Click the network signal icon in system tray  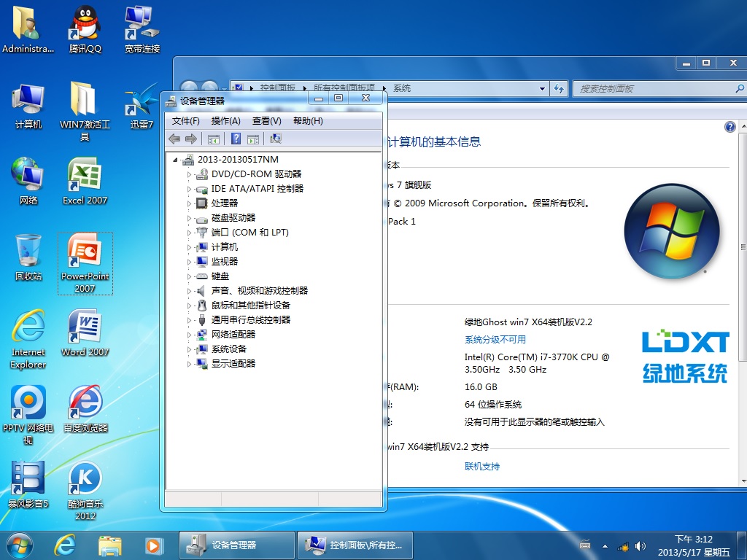[x=623, y=546]
